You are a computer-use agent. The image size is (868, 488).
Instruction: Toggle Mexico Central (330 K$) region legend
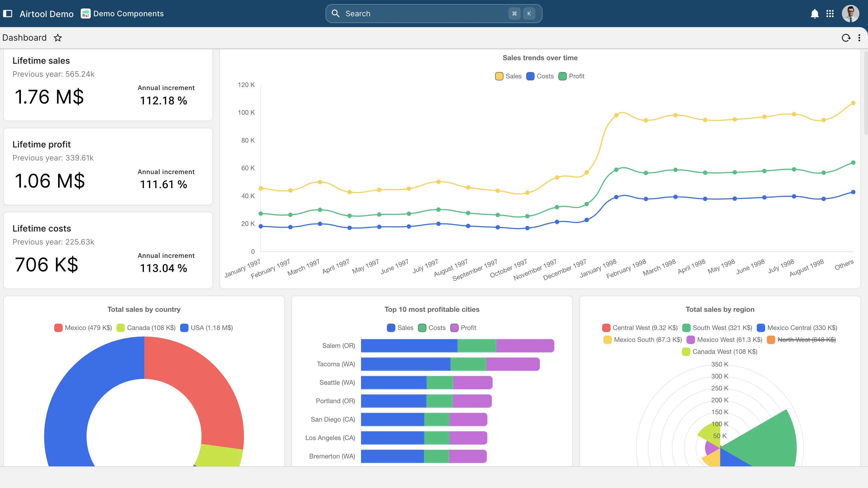click(x=797, y=328)
